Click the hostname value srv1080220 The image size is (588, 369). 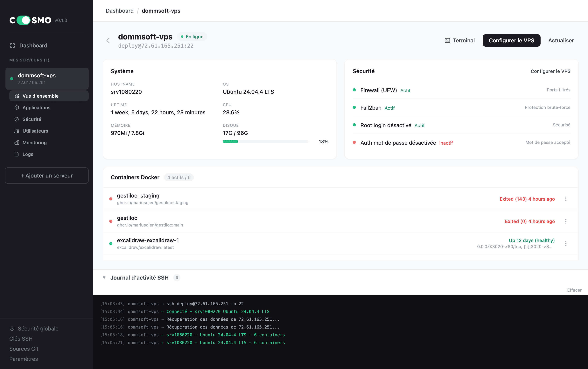(x=126, y=92)
